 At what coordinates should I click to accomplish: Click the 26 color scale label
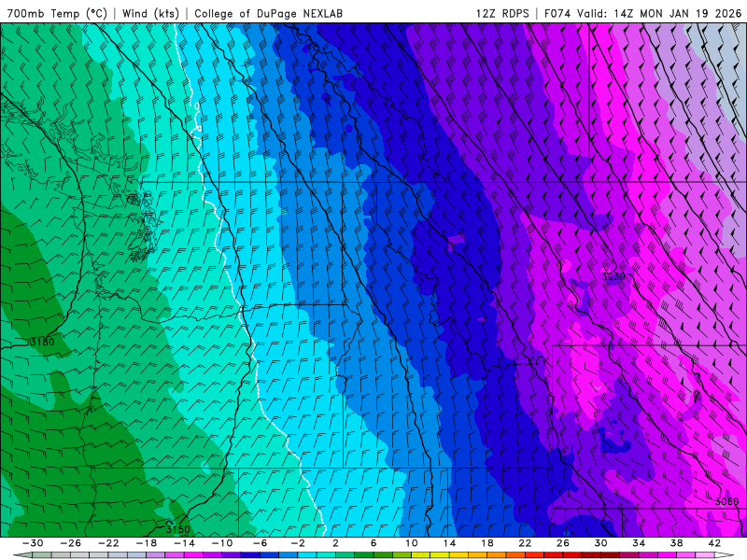click(x=563, y=543)
